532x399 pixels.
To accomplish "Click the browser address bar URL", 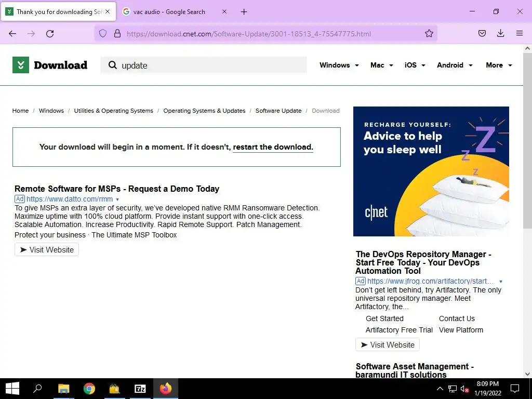I will 249,34.
